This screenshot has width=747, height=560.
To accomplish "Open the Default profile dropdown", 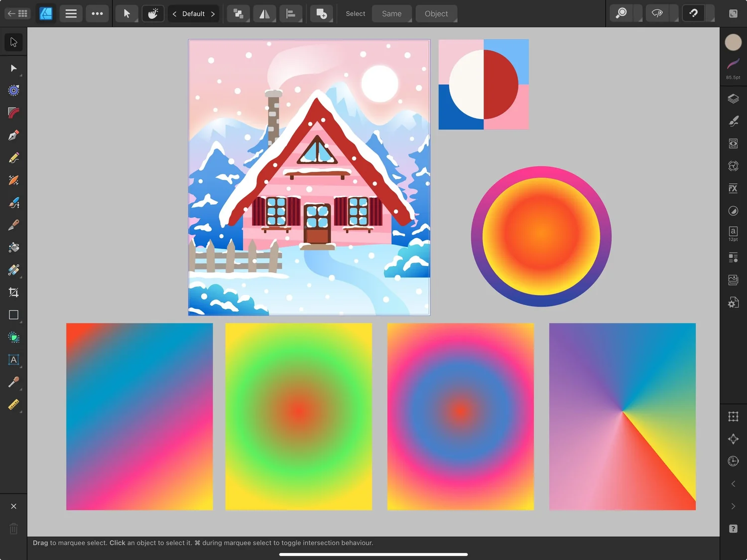I will click(x=194, y=13).
